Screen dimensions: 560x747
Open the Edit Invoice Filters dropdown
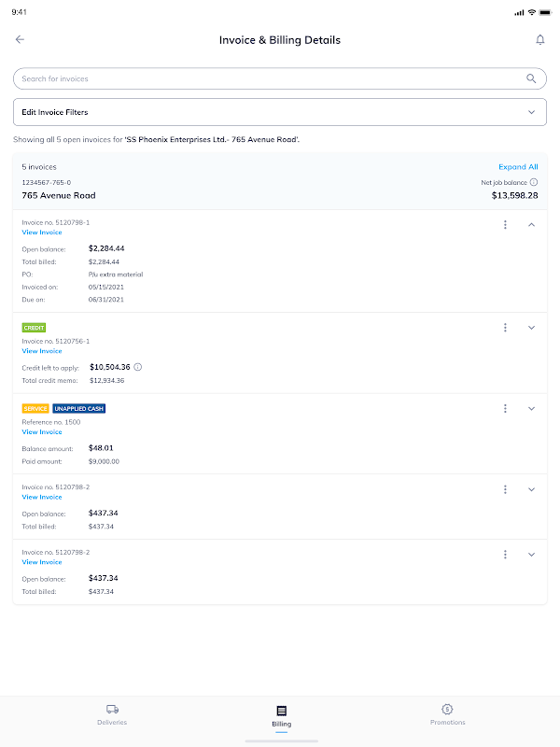point(280,112)
